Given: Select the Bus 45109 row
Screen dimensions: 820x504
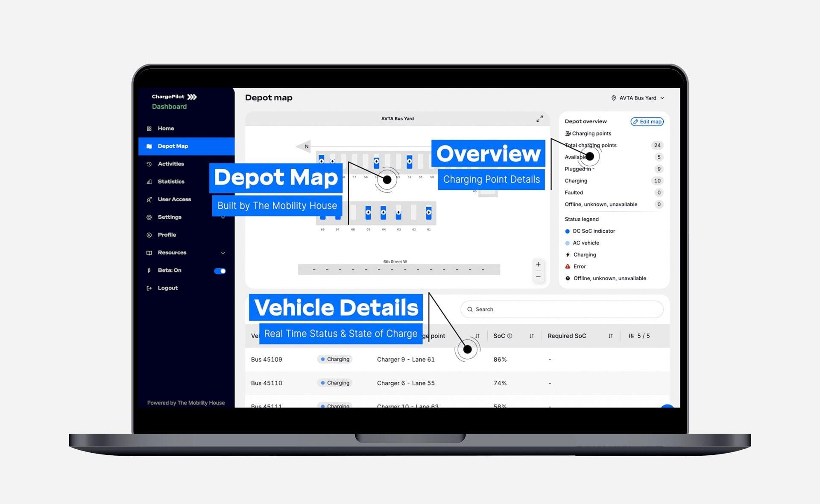Looking at the screenshot, I should (457, 360).
